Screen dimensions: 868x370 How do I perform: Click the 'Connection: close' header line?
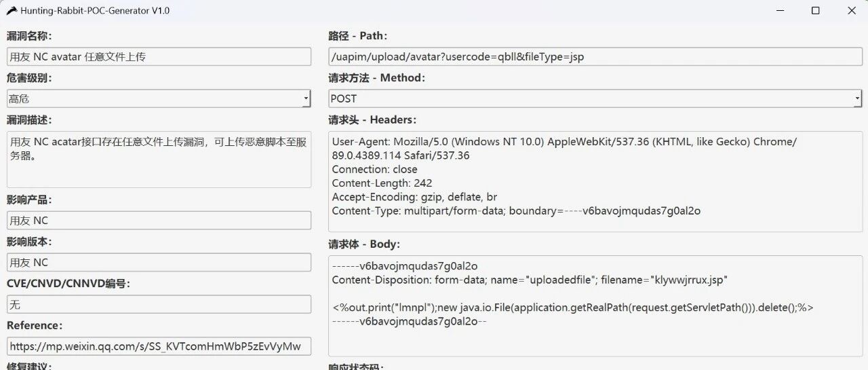[x=374, y=169]
